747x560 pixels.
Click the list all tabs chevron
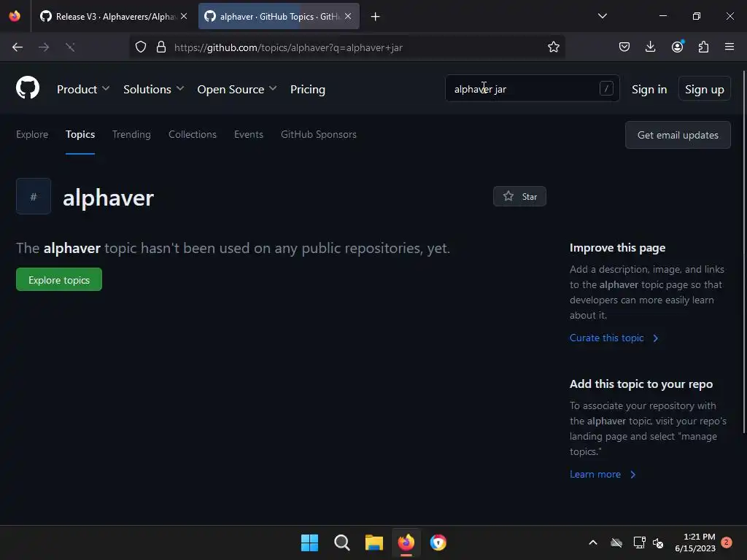pos(602,16)
